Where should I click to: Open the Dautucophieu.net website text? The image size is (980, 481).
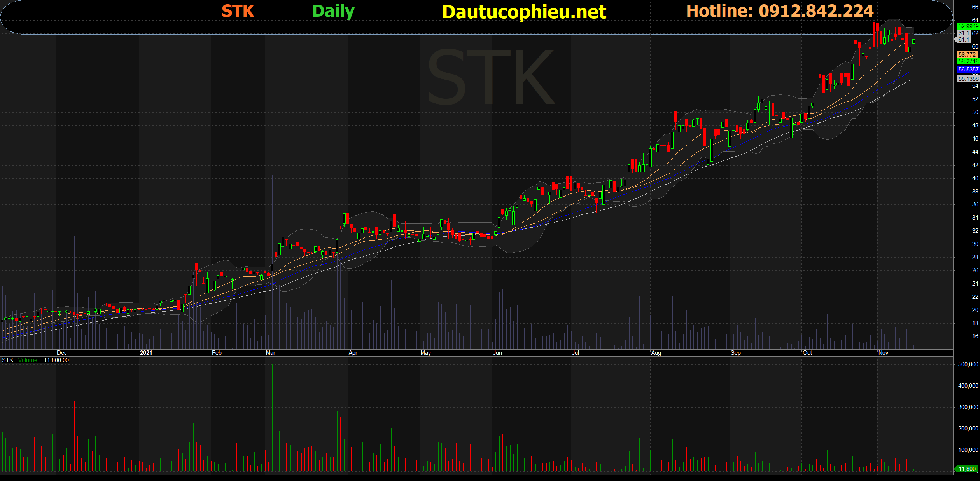click(524, 12)
